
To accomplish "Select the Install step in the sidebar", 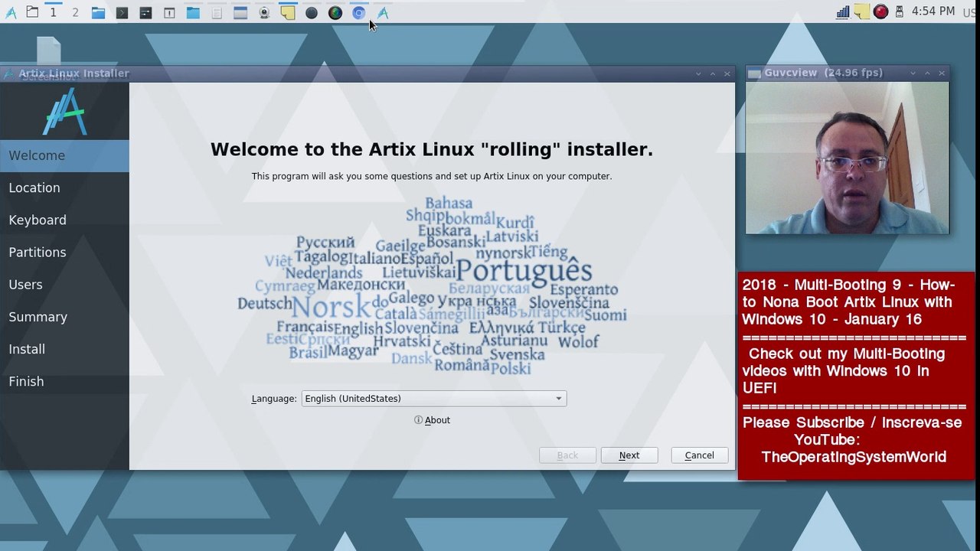I will coord(64,349).
